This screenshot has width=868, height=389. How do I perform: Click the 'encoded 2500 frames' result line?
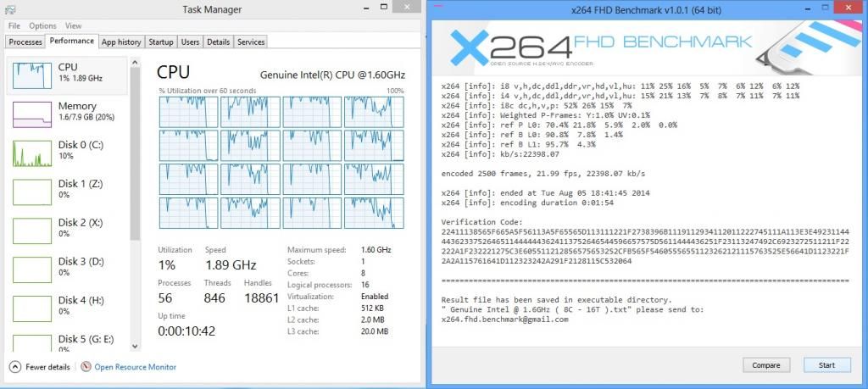[543, 174]
